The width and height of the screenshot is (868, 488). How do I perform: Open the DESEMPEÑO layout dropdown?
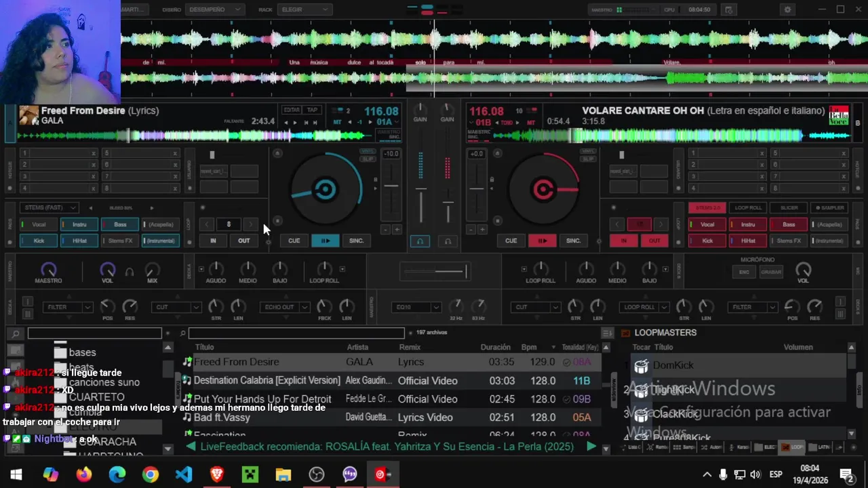[214, 9]
